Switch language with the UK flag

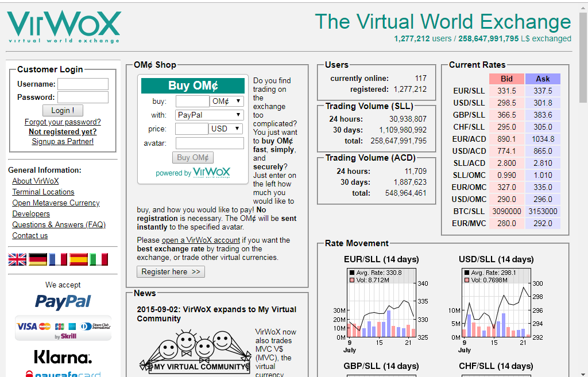tap(17, 259)
